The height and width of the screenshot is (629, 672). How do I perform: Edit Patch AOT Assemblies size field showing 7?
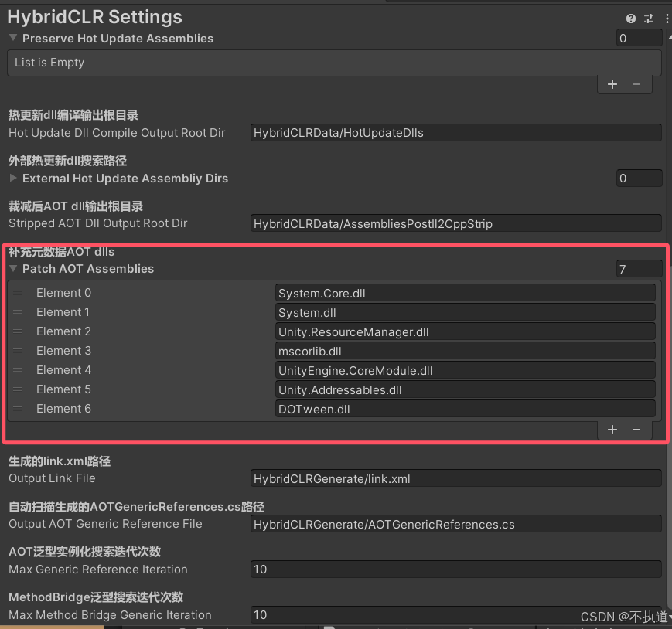pyautogui.click(x=639, y=269)
